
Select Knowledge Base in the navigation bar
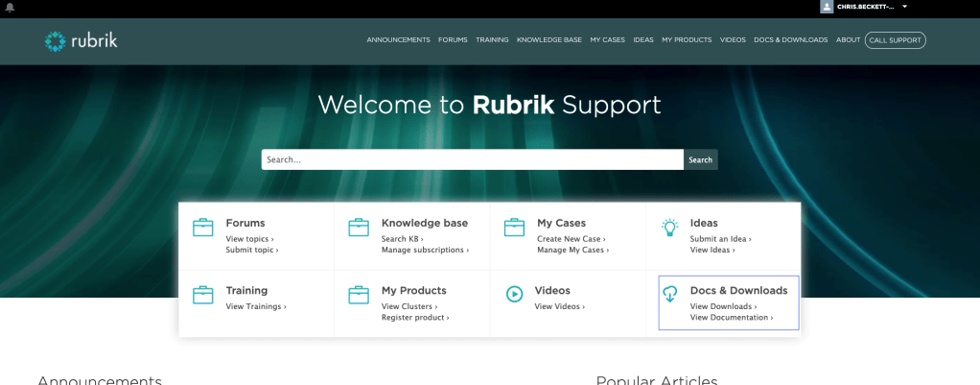pos(548,40)
